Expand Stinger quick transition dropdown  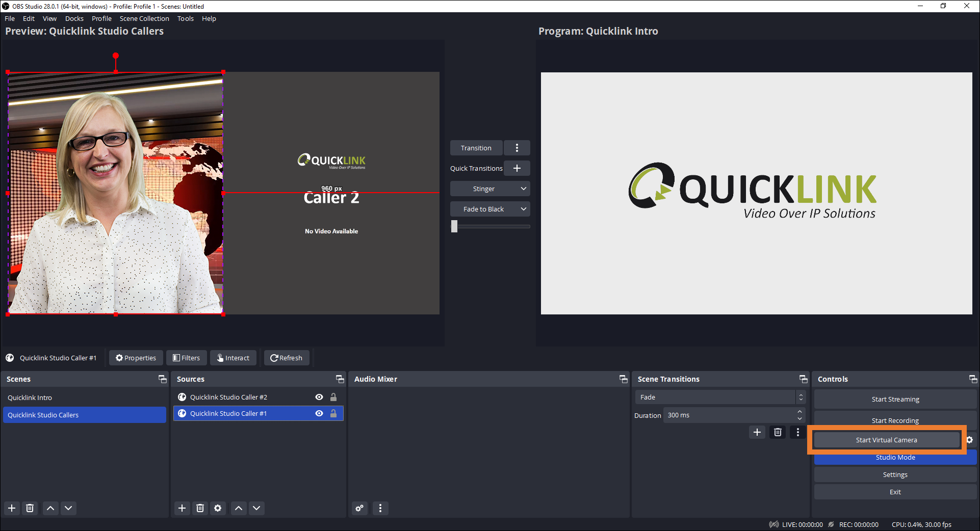point(524,189)
